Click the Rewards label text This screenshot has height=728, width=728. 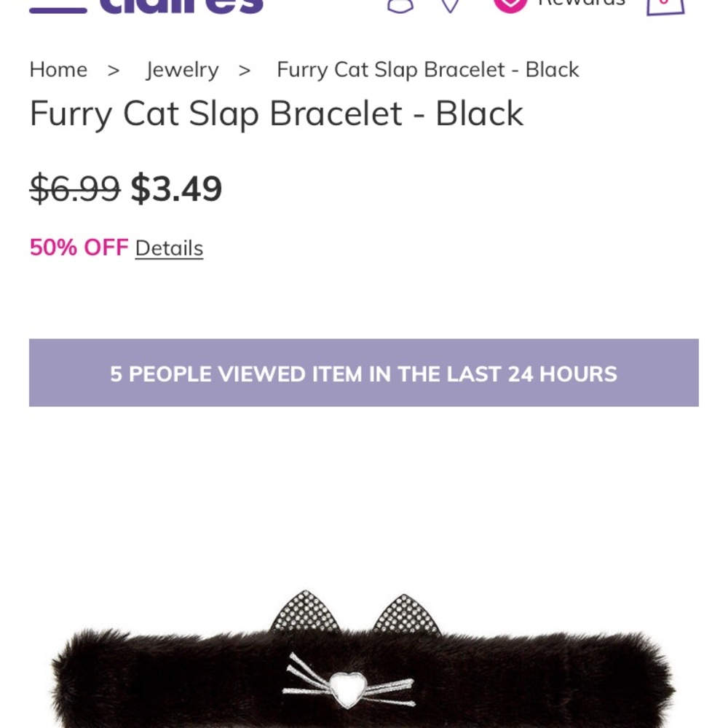tap(581, 4)
